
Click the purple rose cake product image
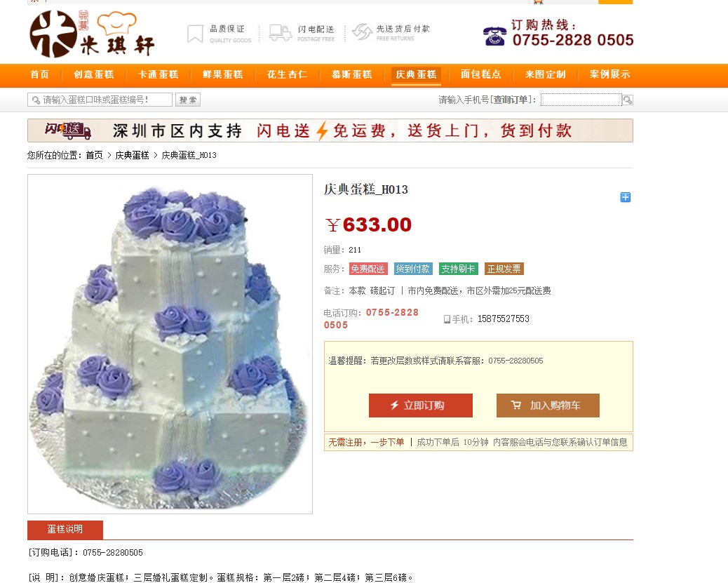(170, 344)
